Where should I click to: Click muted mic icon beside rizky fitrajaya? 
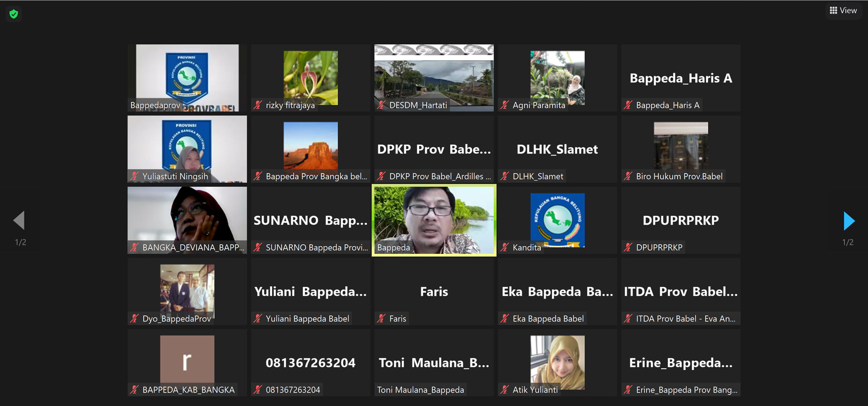pos(258,105)
